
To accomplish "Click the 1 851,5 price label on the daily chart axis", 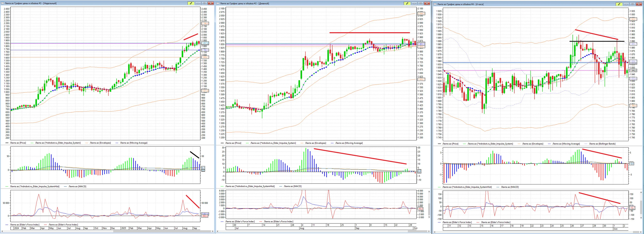I will coord(421,44).
